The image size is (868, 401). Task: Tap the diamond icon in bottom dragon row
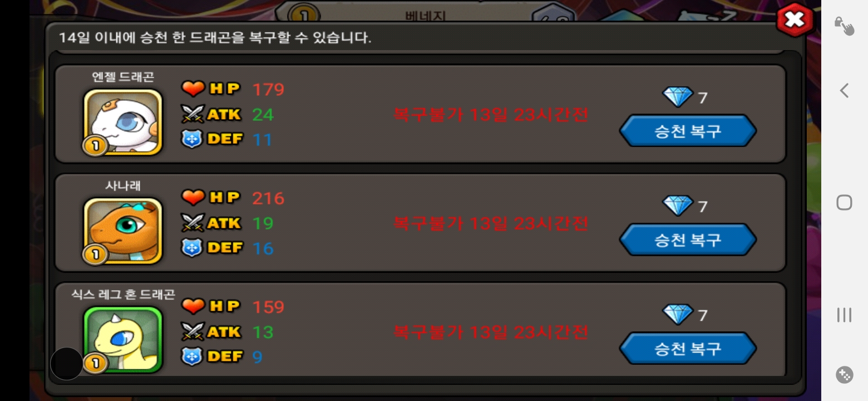pos(677,314)
